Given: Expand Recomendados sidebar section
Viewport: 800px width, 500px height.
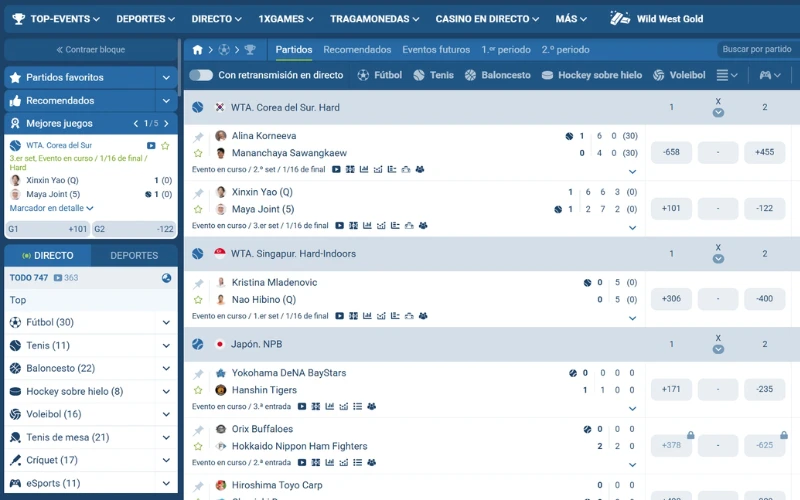Looking at the screenshot, I should (x=166, y=101).
